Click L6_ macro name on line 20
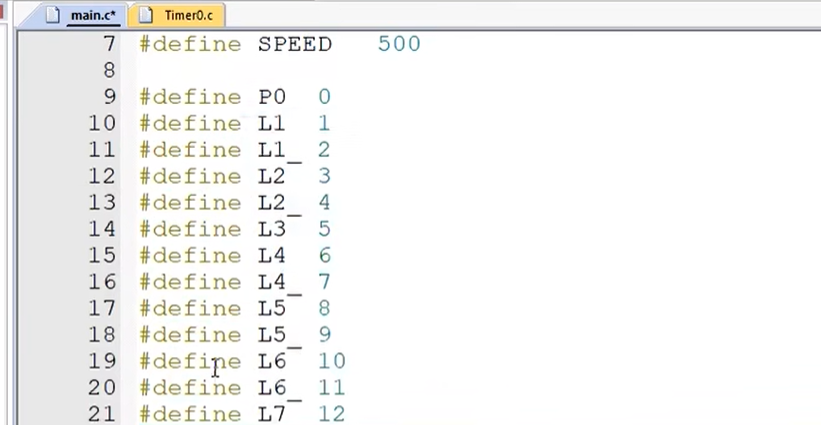 (279, 389)
